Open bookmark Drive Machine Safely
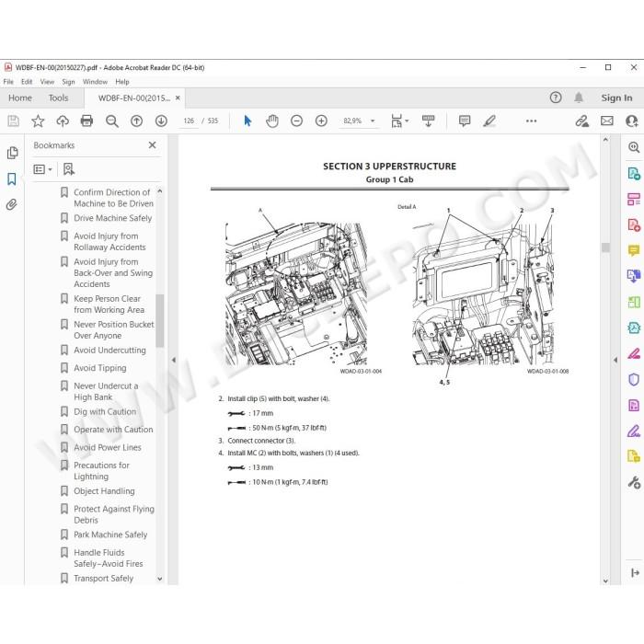 coord(112,218)
